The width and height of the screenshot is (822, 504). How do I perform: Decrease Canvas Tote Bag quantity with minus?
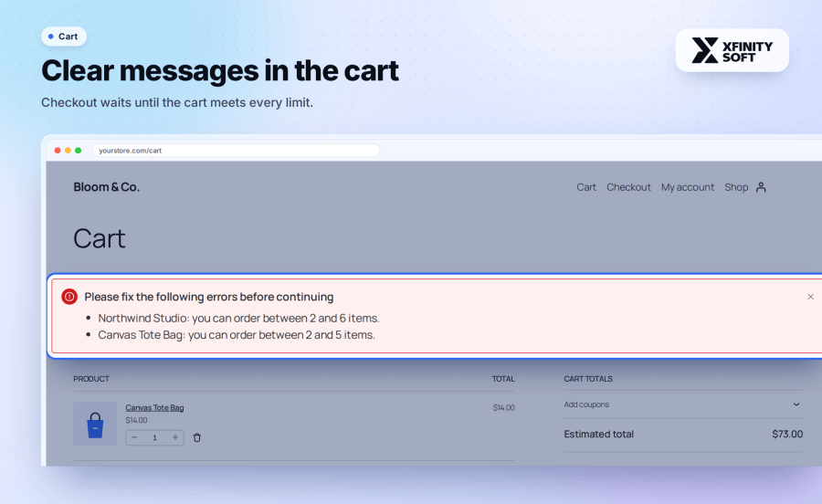coord(135,437)
